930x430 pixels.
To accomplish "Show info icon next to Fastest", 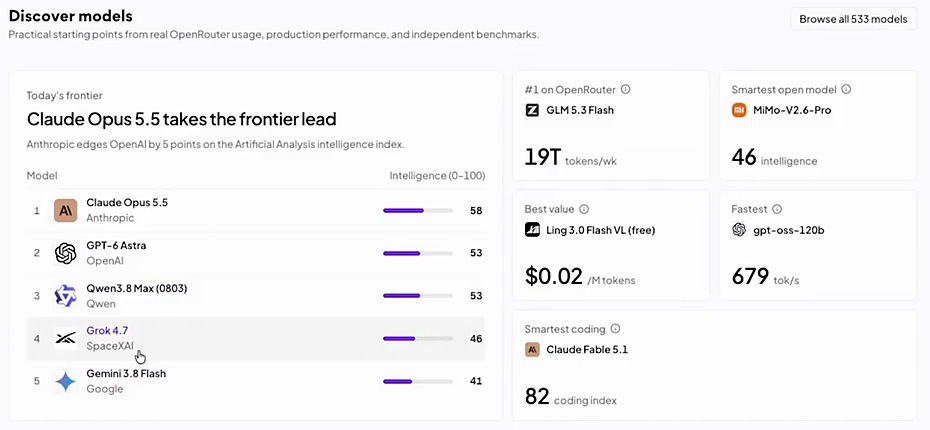I will click(777, 209).
